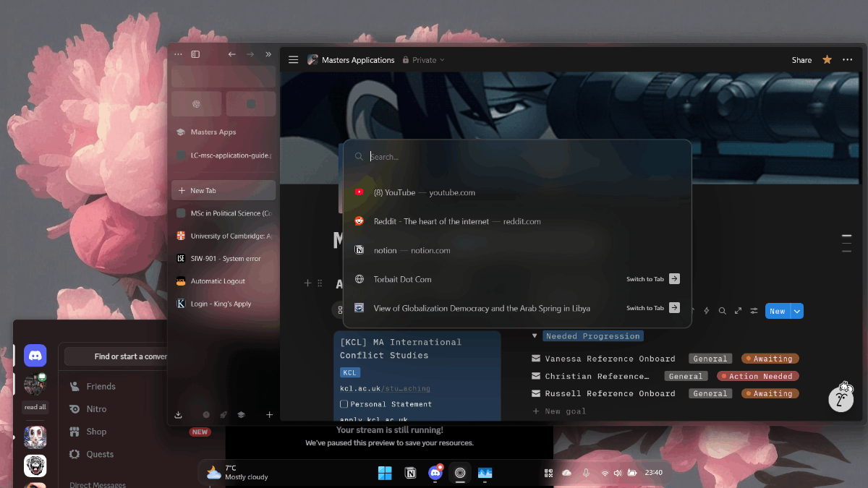
Task: Switch to the SIW-901 System error tab
Action: point(224,258)
